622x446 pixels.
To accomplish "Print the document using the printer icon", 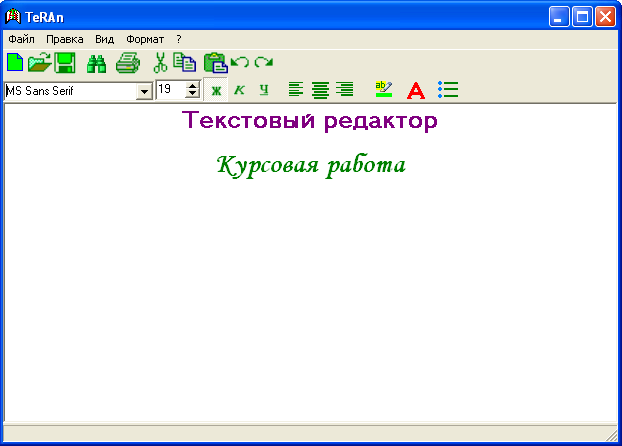I will pos(128,63).
